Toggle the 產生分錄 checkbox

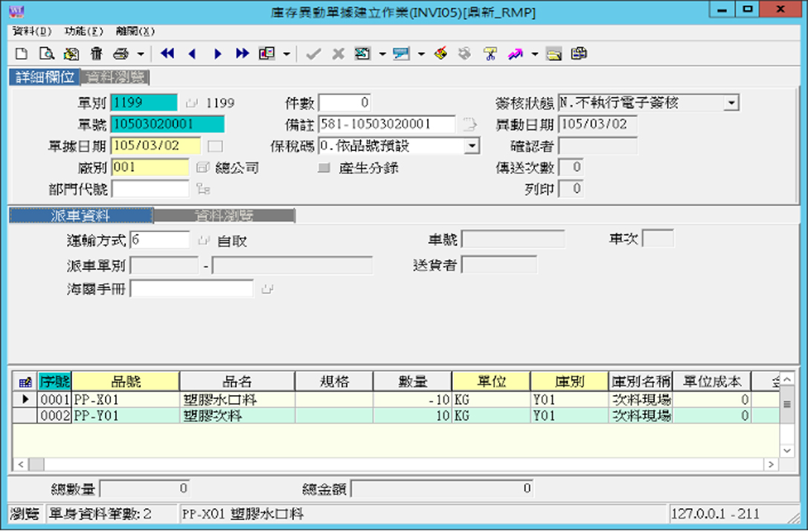pos(324,168)
